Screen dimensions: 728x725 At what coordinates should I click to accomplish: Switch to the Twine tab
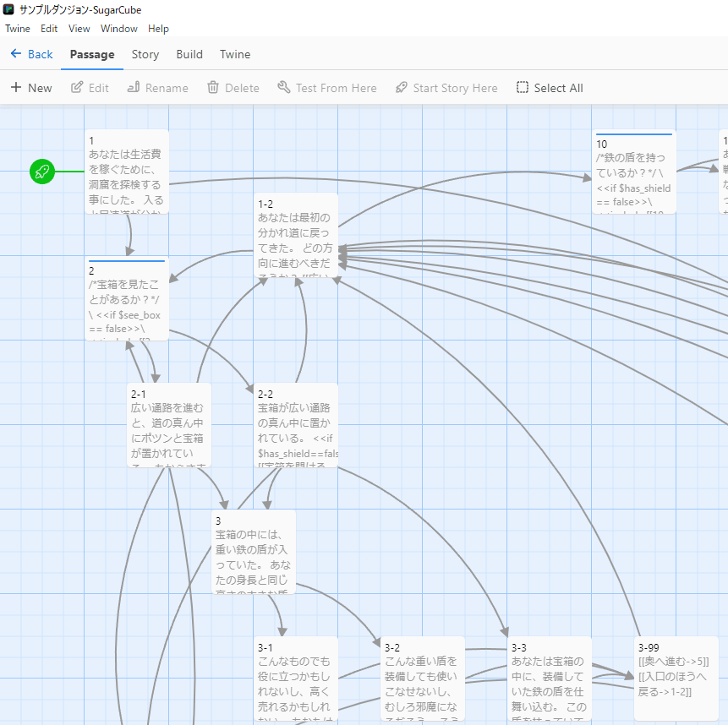235,54
